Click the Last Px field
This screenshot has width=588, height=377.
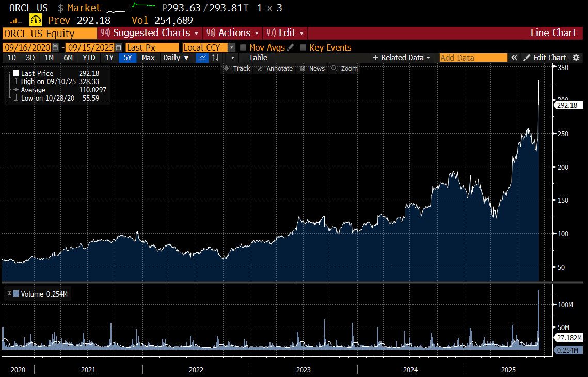click(152, 47)
